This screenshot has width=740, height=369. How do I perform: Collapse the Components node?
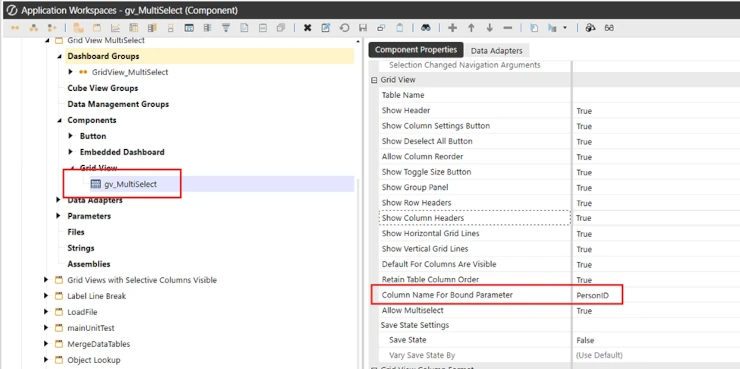pyautogui.click(x=59, y=120)
